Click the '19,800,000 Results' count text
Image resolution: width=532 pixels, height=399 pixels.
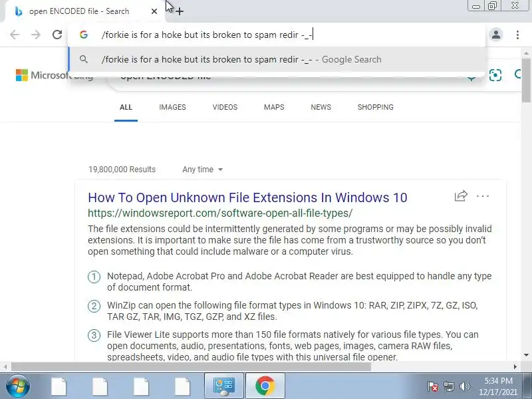pyautogui.click(x=122, y=170)
